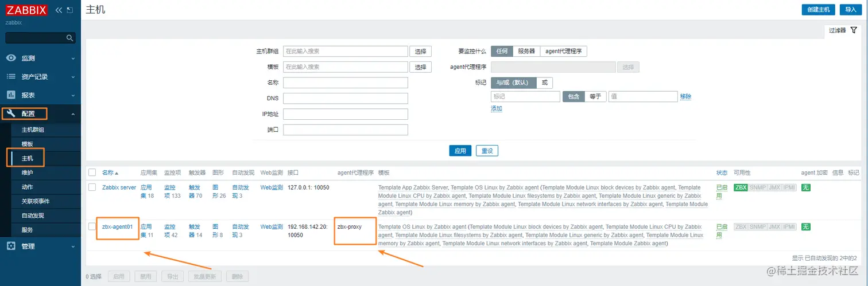Open 服务 in the sidebar

pyautogui.click(x=27, y=230)
